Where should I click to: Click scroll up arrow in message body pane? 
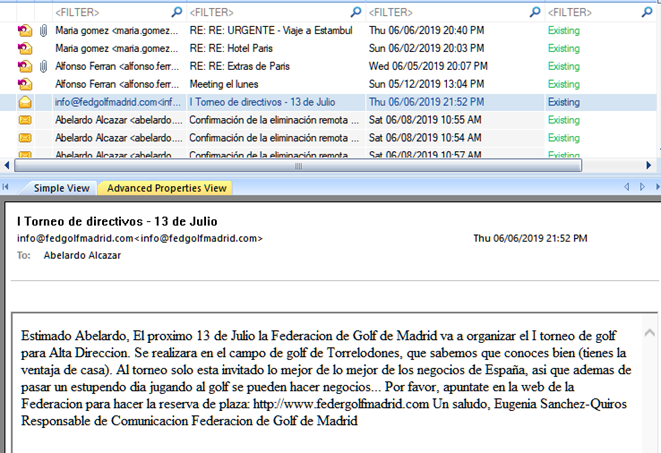[649, 333]
